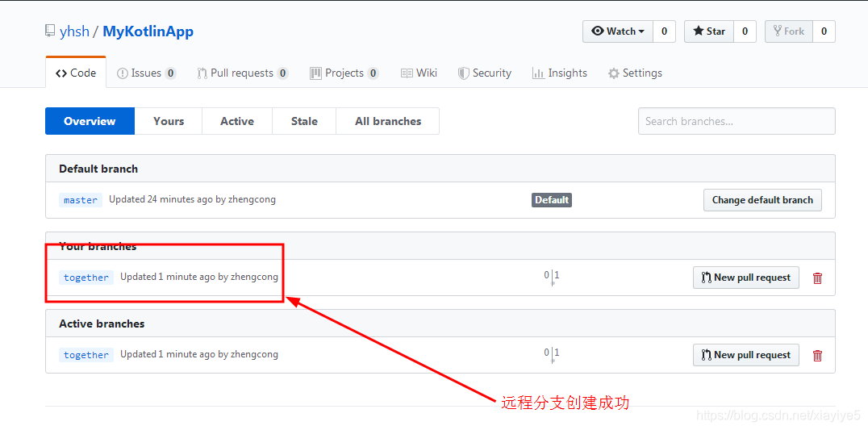
Task: Click the Insights graph icon
Action: (538, 73)
